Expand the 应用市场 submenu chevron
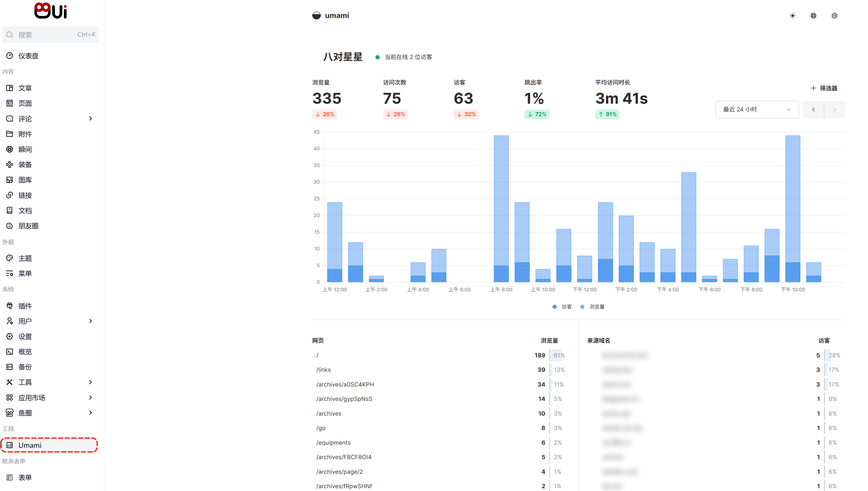This screenshot has width=868, height=491. pyautogui.click(x=90, y=398)
